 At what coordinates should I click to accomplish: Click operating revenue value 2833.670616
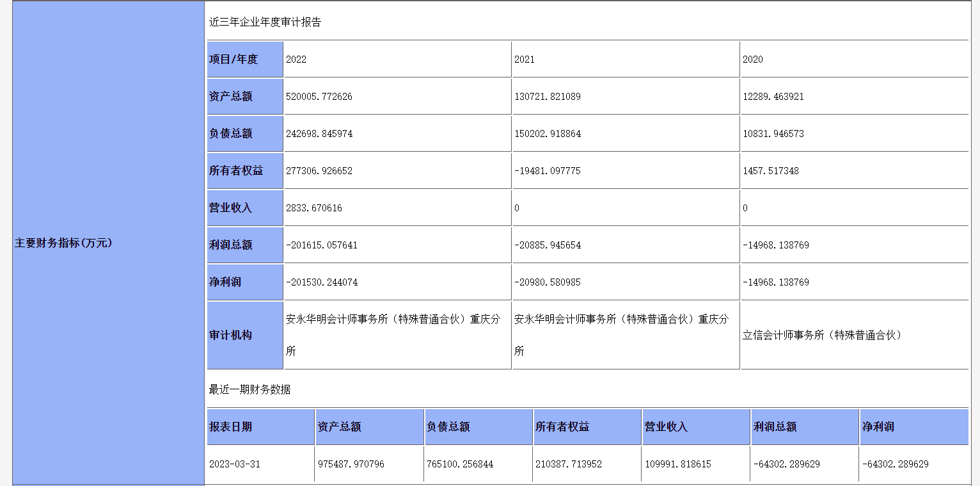314,208
